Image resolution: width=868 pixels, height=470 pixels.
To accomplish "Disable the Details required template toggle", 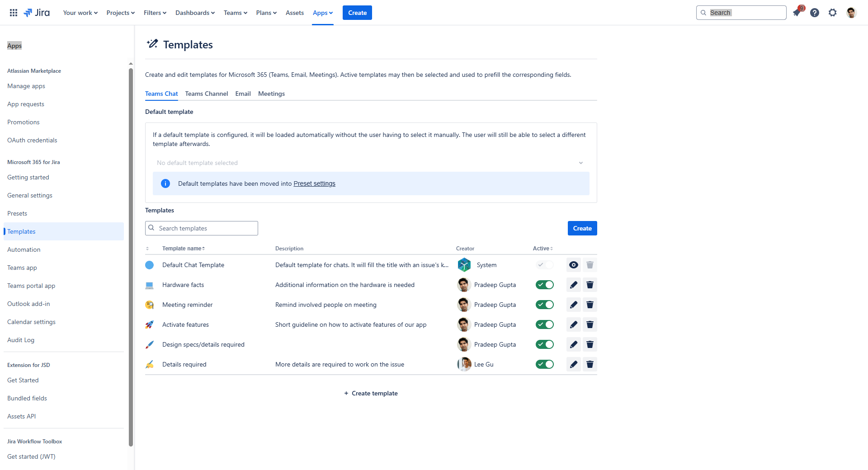I will tap(545, 364).
